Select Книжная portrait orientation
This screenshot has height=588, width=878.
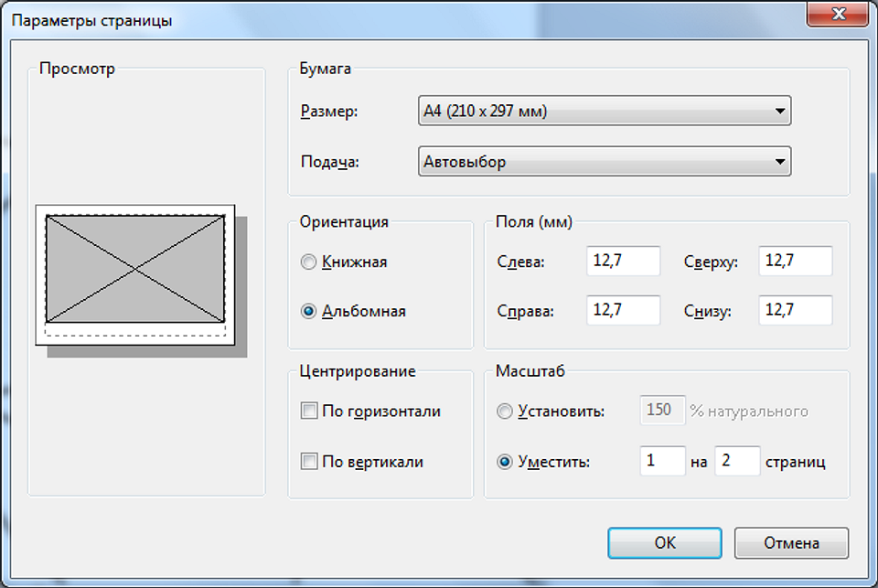(308, 262)
